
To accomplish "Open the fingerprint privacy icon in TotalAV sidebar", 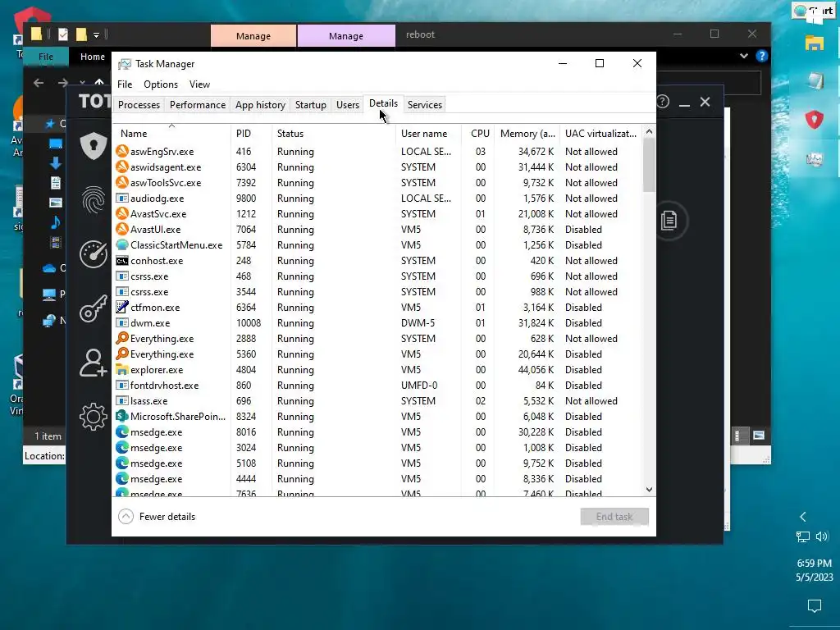I will click(94, 200).
